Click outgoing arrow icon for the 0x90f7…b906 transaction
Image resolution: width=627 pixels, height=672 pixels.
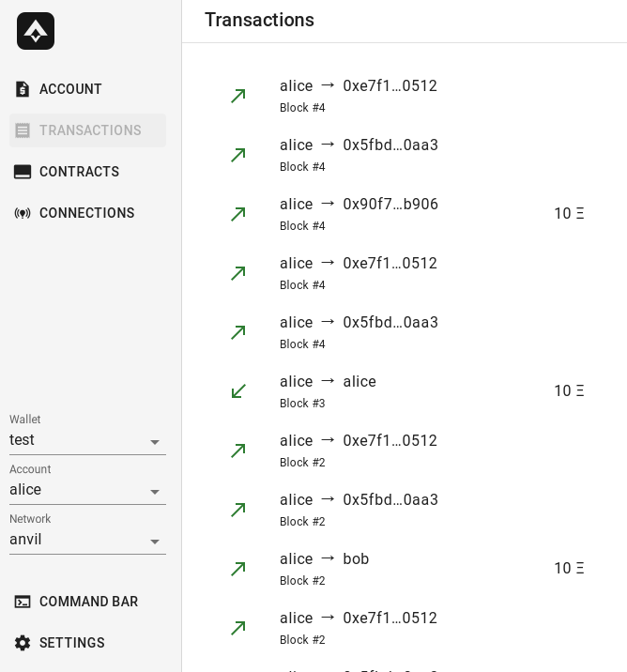238,213
